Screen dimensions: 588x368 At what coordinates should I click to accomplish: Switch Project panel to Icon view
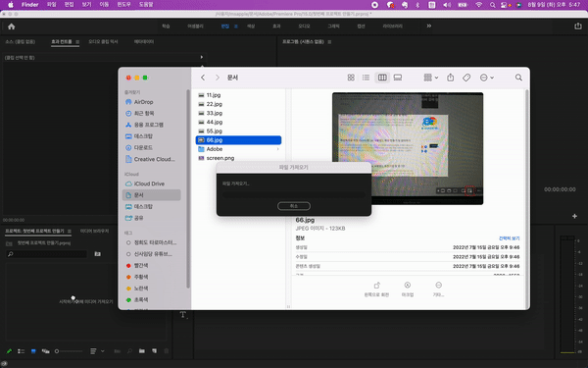(x=33, y=351)
